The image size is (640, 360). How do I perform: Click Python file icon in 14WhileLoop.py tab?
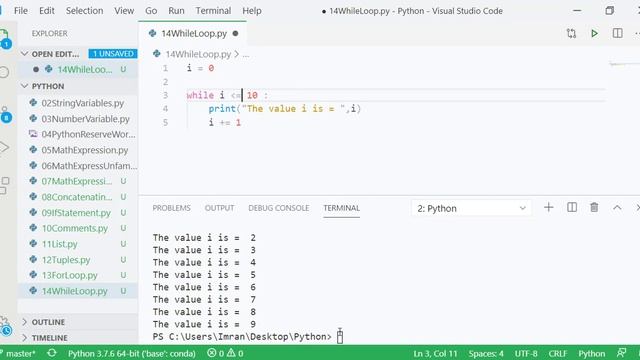point(152,33)
